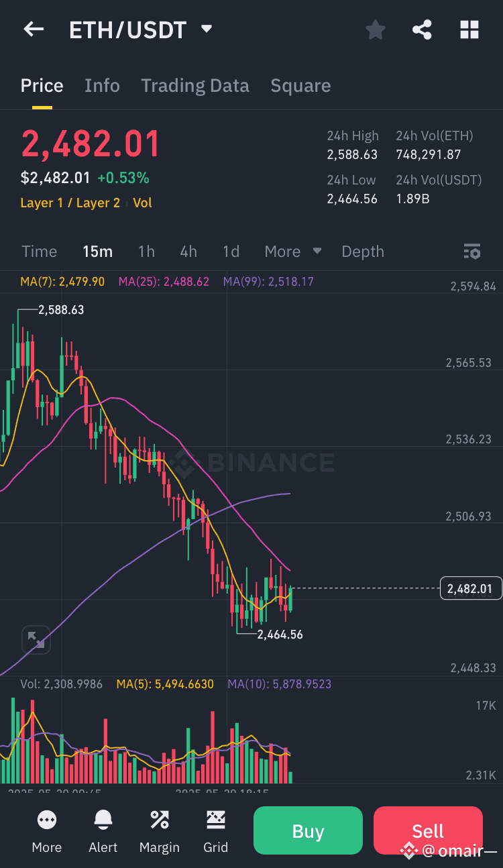This screenshot has width=503, height=868.
Task: Open Margin trading icon
Action: coord(160,820)
